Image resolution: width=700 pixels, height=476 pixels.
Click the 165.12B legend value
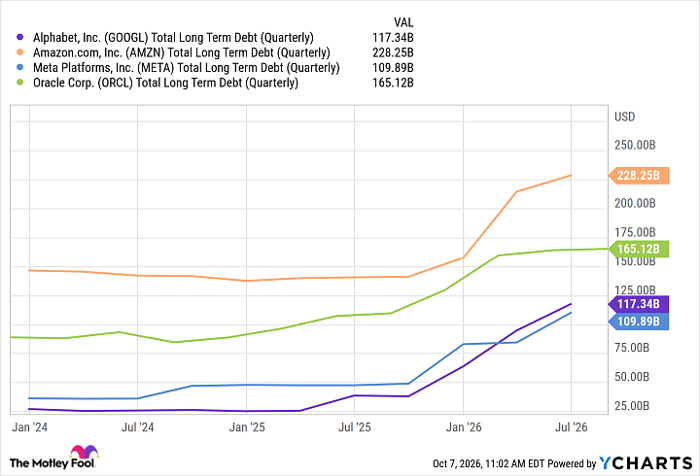click(x=393, y=83)
